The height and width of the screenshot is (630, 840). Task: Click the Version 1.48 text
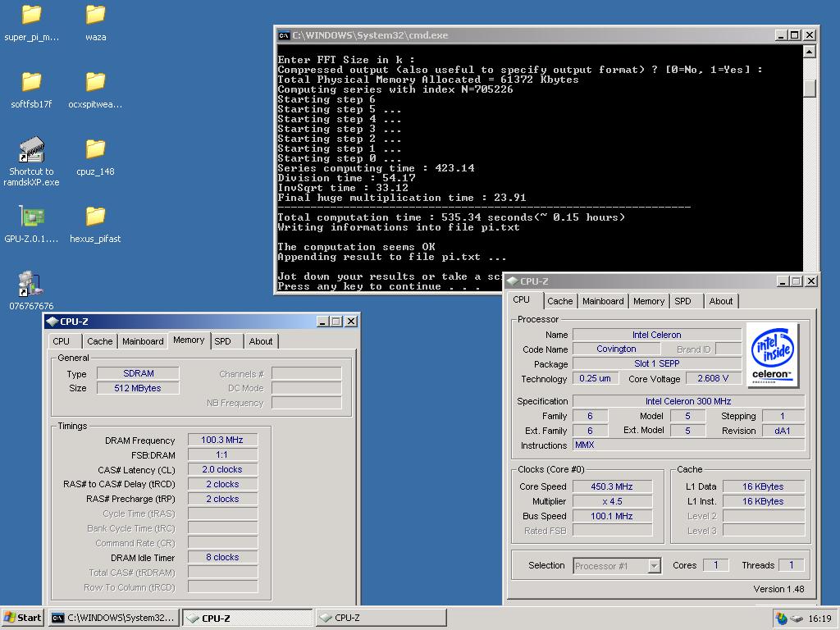tap(778, 589)
